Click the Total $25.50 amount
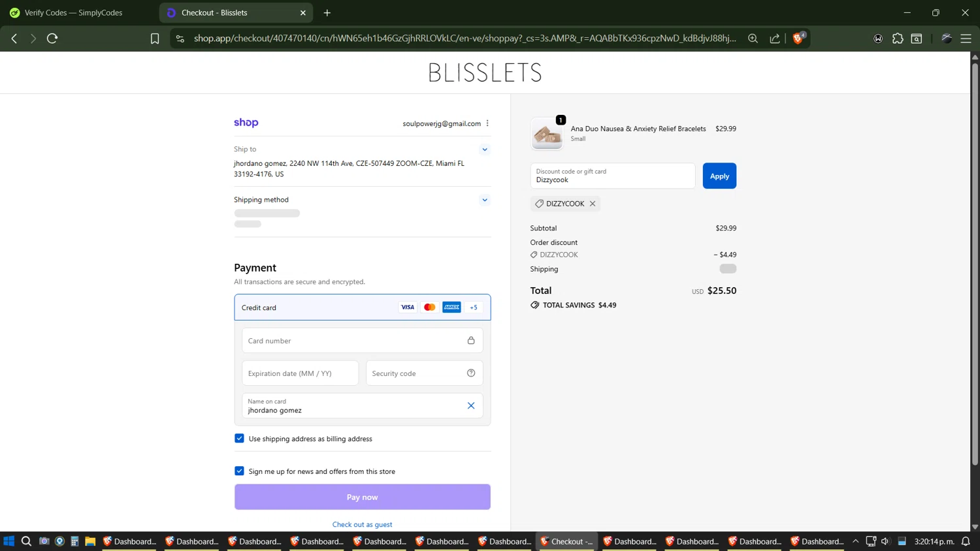This screenshot has height=551, width=980. (x=722, y=291)
